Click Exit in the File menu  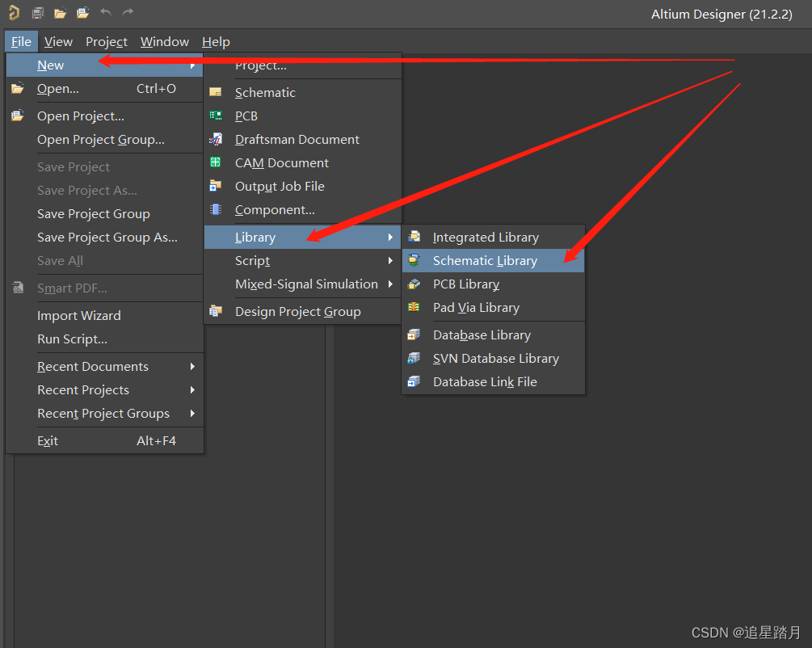[48, 441]
